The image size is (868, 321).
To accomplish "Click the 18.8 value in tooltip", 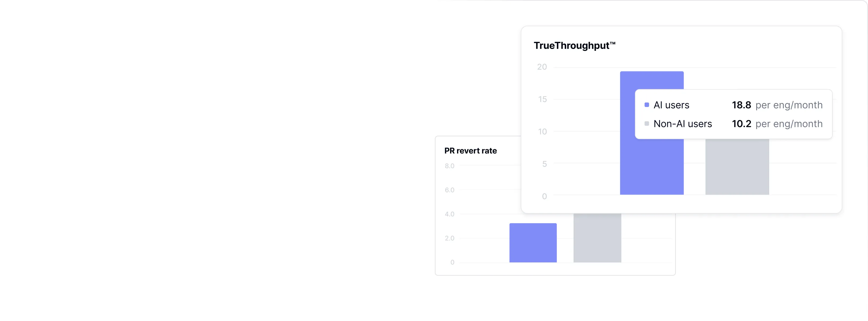I will [741, 105].
